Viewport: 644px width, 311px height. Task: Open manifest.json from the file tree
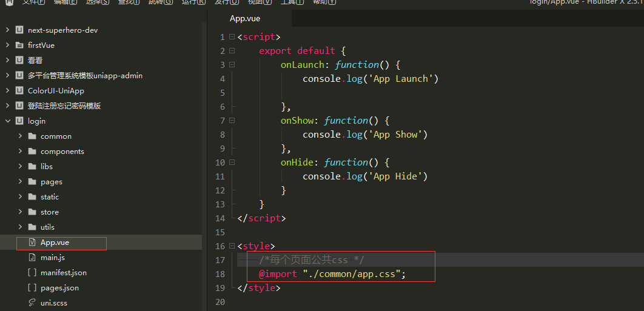(x=63, y=273)
